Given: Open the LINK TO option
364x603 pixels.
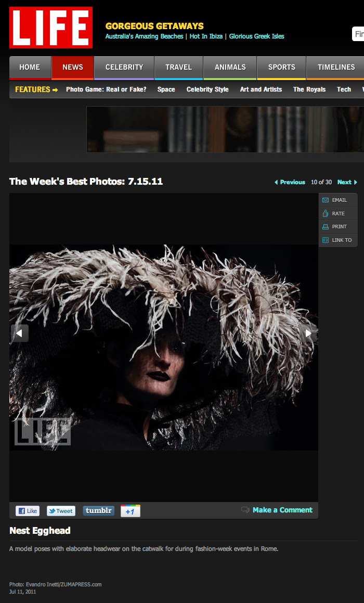Looking at the screenshot, I should [x=341, y=240].
